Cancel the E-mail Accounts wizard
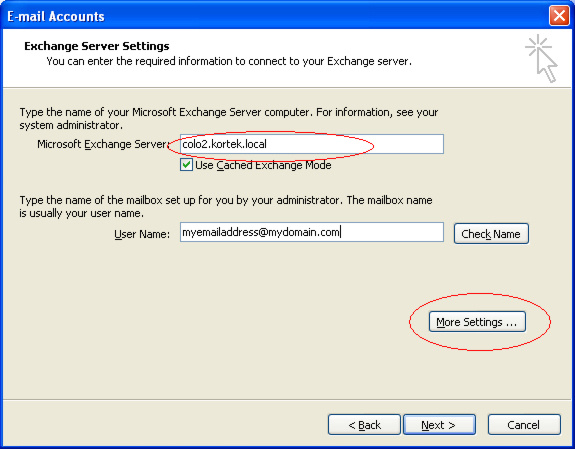575x449 pixels. click(x=524, y=425)
